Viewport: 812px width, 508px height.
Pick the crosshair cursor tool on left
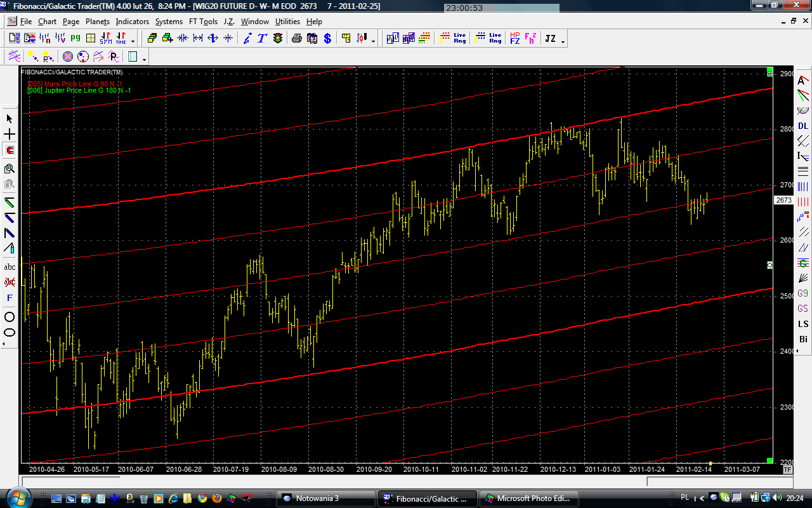[10, 135]
